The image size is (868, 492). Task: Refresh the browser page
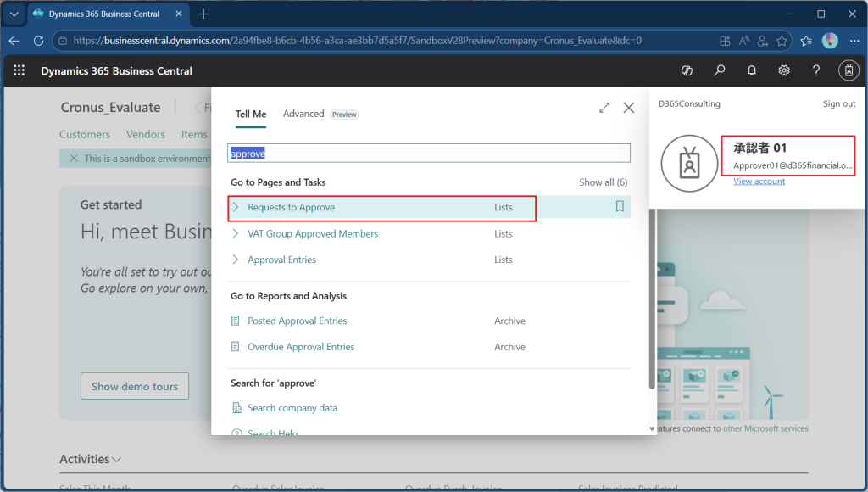point(38,41)
